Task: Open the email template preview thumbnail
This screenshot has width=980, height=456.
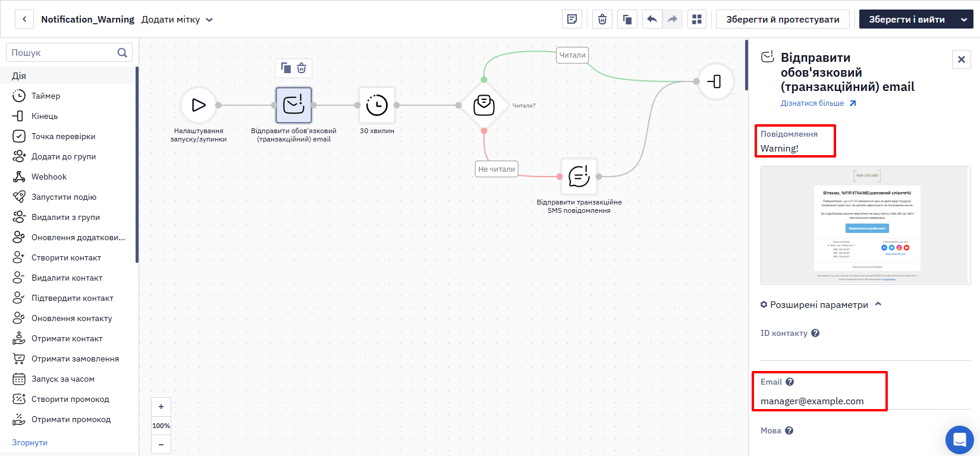Action: click(x=865, y=225)
